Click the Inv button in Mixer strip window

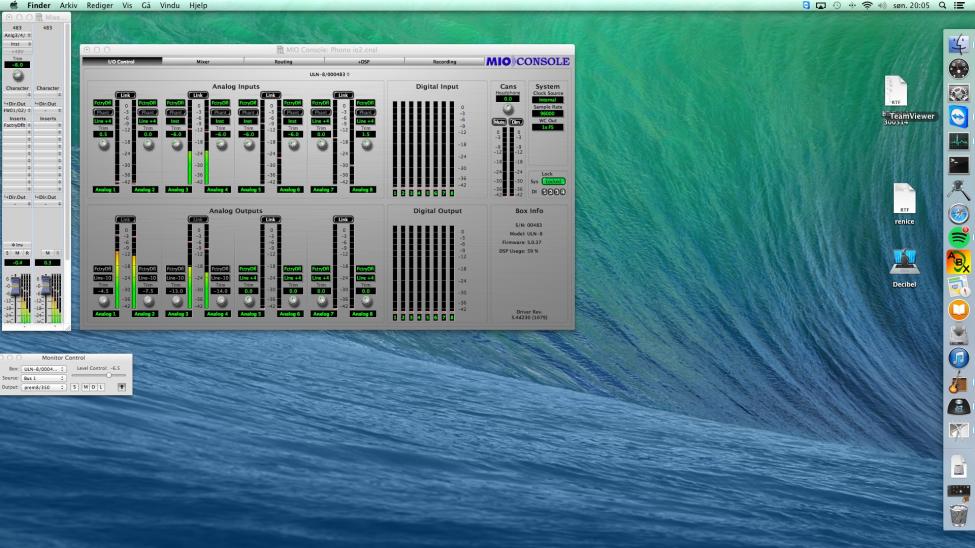[x=17, y=245]
